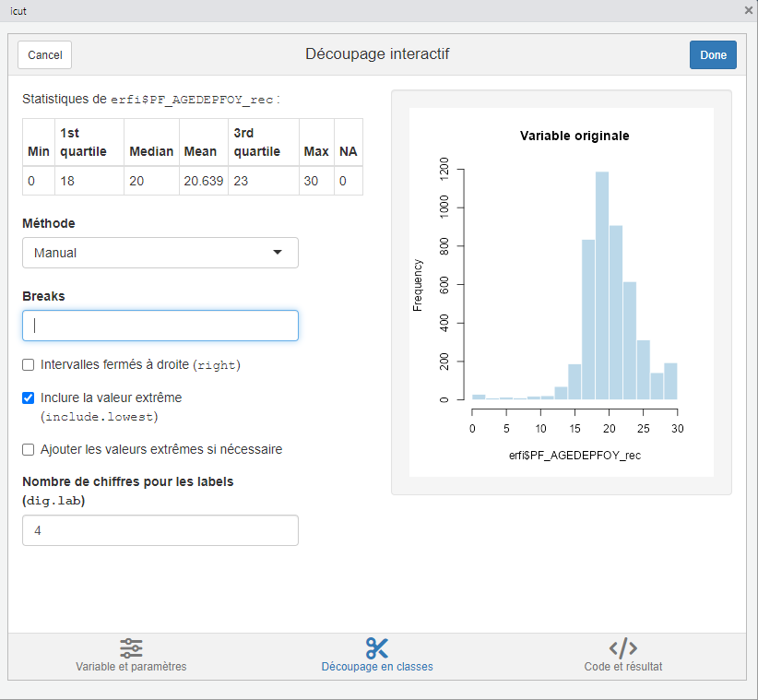Viewport: 758px width, 700px height.
Task: Tick Ajouter les valeurs extrêmes si nécessaire
Action: (x=29, y=450)
